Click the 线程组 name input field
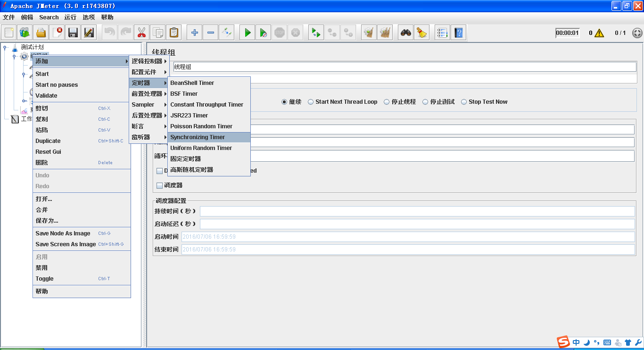Image resolution: width=644 pixels, height=350 pixels. [405, 67]
